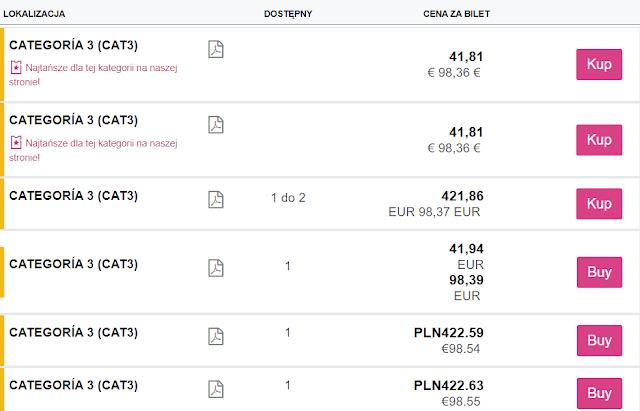Click the '1 do 2' availability text
Viewport: 640px width, 411px height.
(x=288, y=197)
